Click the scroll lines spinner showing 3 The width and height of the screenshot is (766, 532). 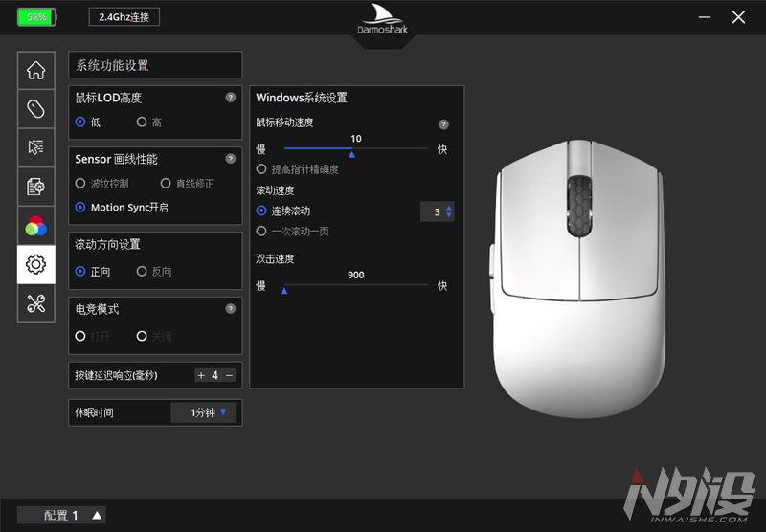[437, 211]
